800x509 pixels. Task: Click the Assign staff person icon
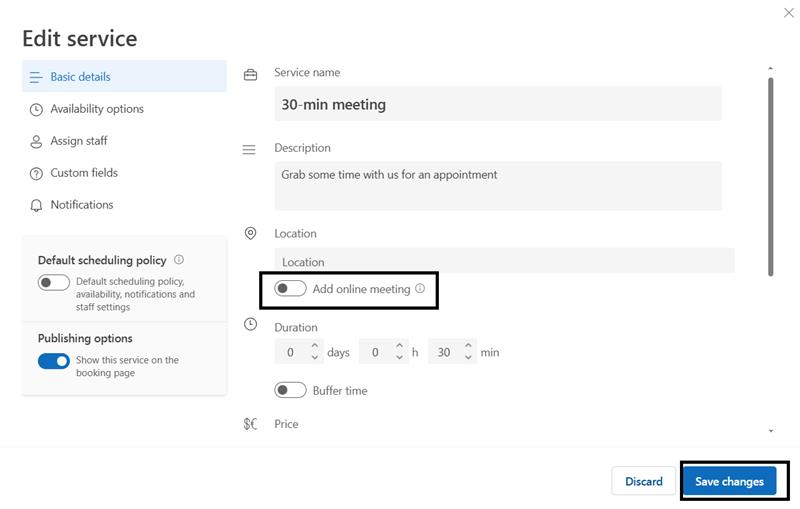pos(36,142)
